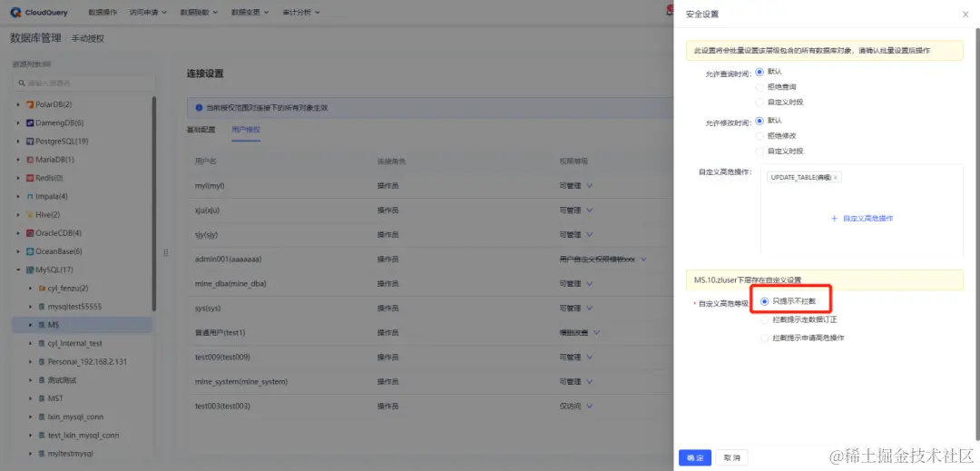Open permission dropdown for sys(sys)

[x=590, y=308]
